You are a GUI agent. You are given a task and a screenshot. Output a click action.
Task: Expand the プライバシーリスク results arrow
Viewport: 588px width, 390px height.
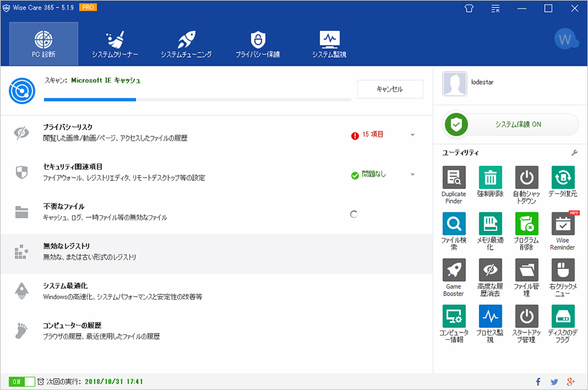[x=413, y=135]
